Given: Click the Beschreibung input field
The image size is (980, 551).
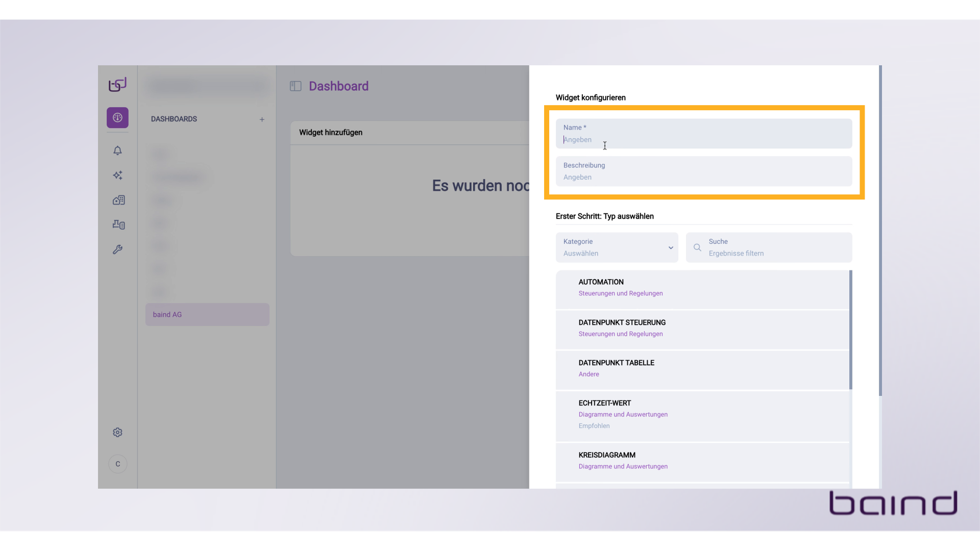Looking at the screenshot, I should pyautogui.click(x=703, y=171).
